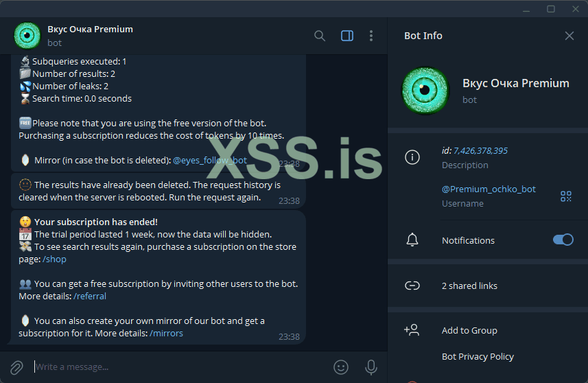Click the "Number of leaks: 2" line
This screenshot has height=383, width=588.
(70, 86)
